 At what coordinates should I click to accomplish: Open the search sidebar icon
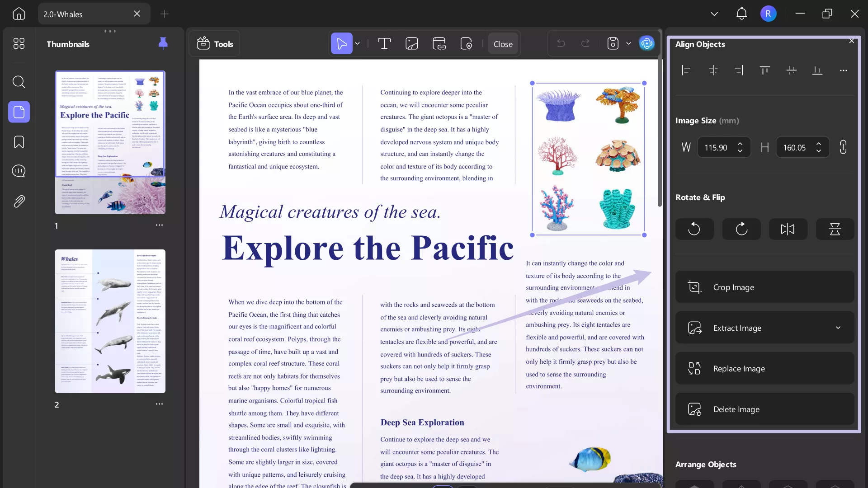point(19,82)
